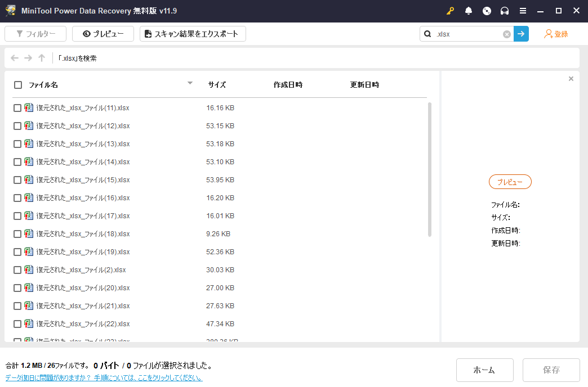Click the toolbar プレビュー button
The image size is (588, 387).
tap(103, 34)
